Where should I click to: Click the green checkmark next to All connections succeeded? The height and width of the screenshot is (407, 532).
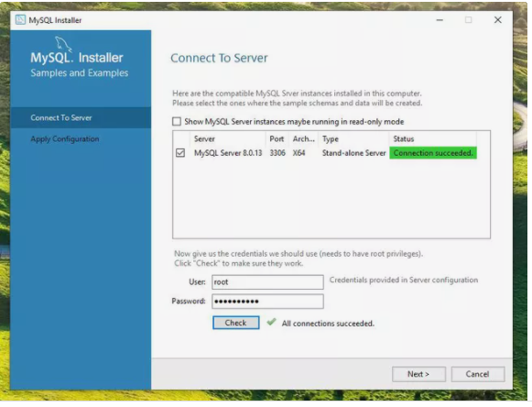[x=271, y=322]
